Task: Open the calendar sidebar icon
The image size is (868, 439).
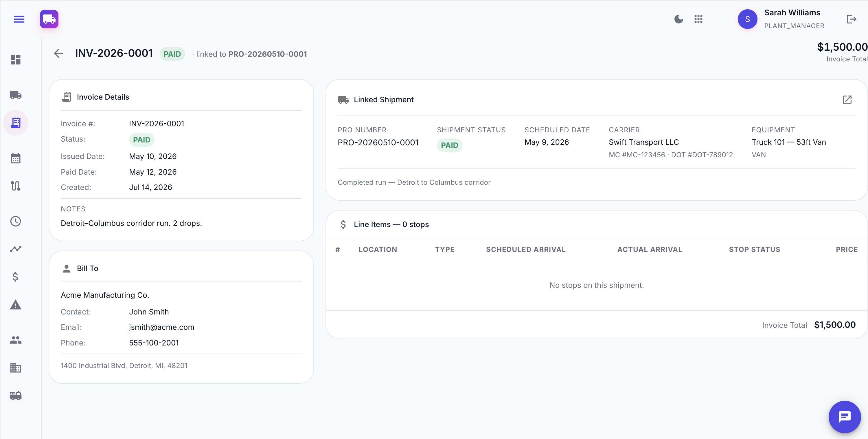Action: (x=16, y=158)
